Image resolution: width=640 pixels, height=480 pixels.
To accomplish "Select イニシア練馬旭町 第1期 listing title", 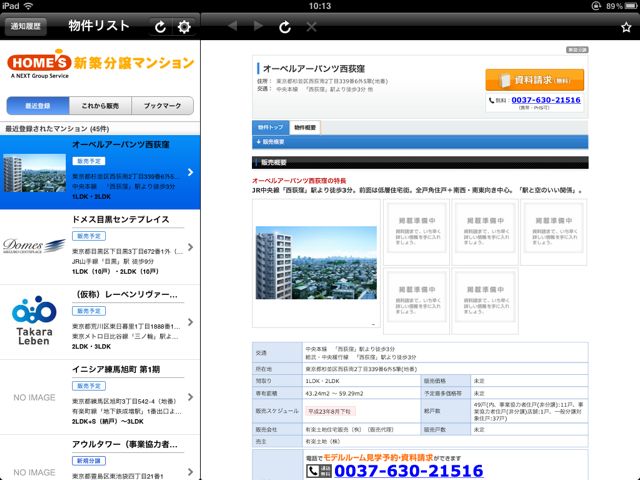I will click(116, 369).
